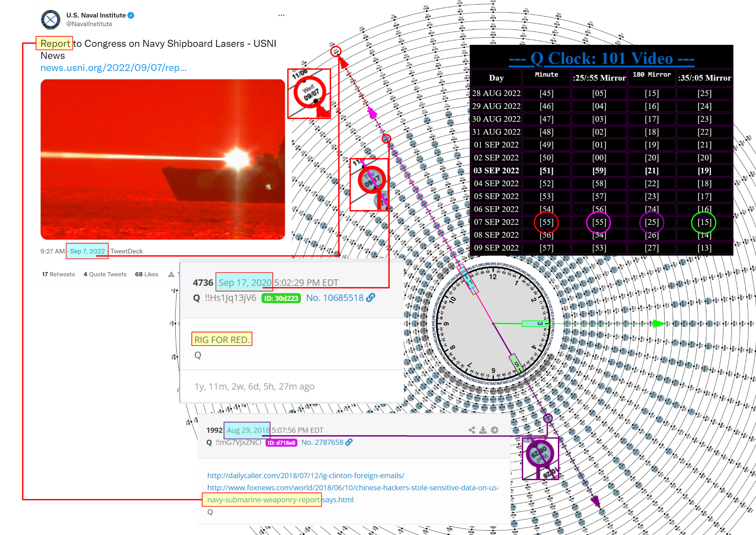The image size is (756, 535).
Task: View the 4 Quote Tweets list
Action: [105, 274]
